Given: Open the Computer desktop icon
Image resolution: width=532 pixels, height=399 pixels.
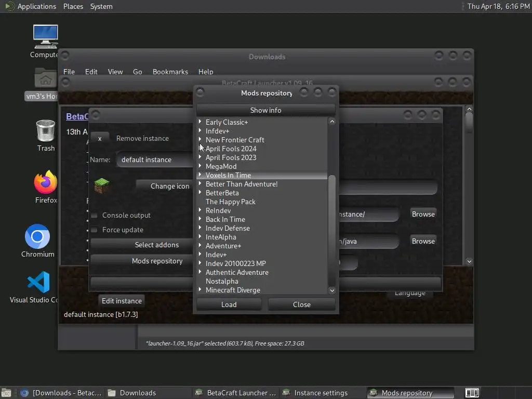Looking at the screenshot, I should (x=45, y=41).
